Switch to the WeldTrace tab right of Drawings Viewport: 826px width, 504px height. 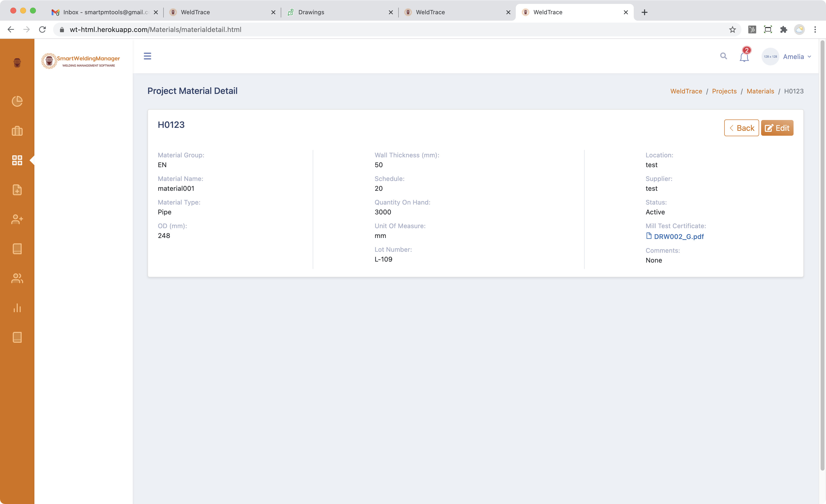click(457, 12)
